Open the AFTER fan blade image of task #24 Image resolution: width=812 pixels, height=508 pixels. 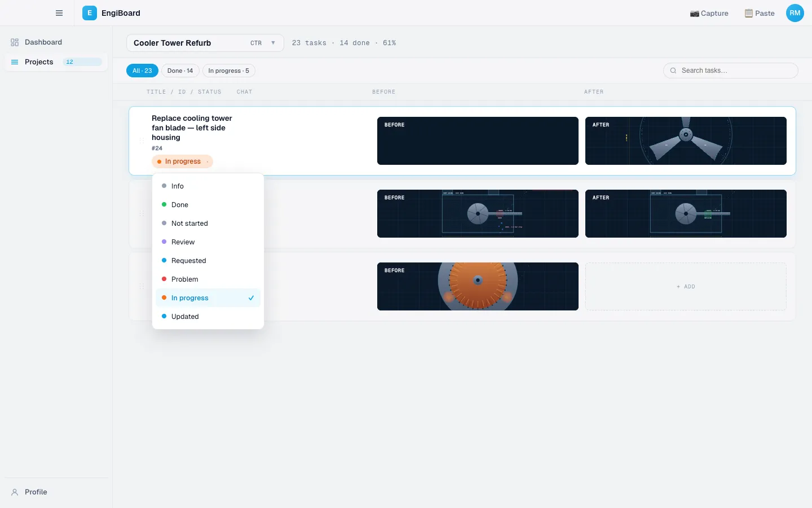[x=686, y=141]
